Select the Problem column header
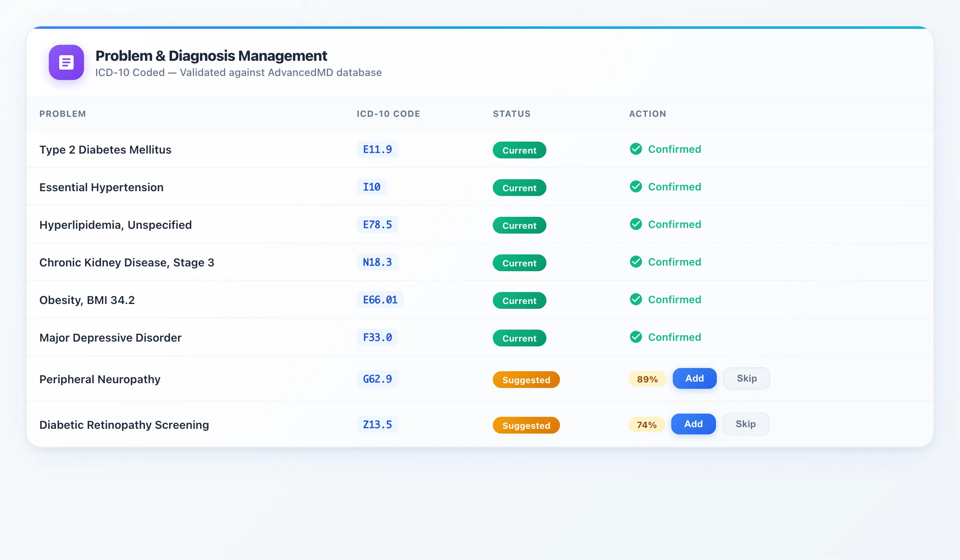Viewport: 960px width, 560px height. tap(62, 114)
